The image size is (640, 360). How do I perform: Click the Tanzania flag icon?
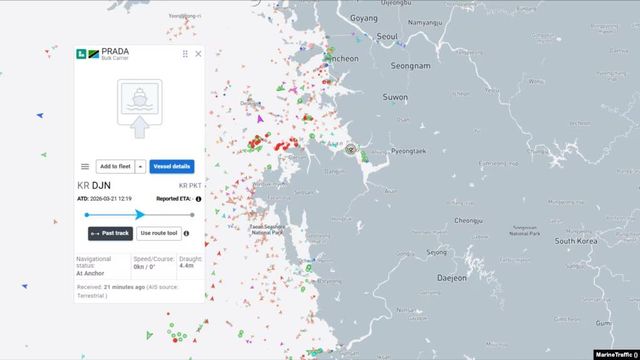click(93, 54)
